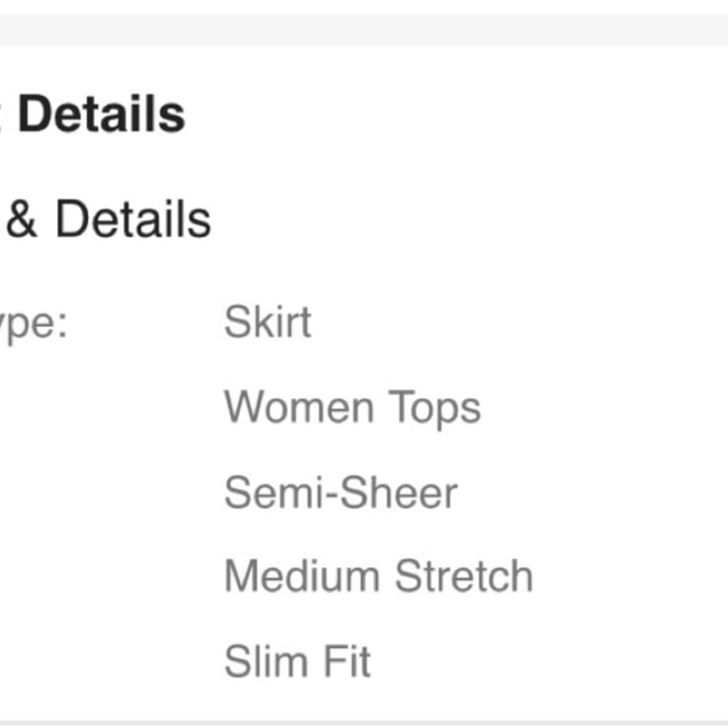Click the word Tops in Women Tops

[x=434, y=409]
